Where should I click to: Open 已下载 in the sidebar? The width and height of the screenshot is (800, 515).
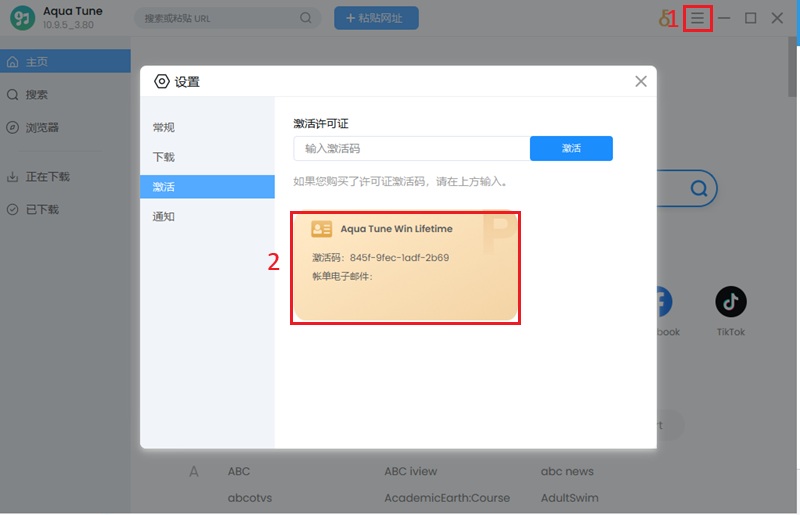click(65, 209)
